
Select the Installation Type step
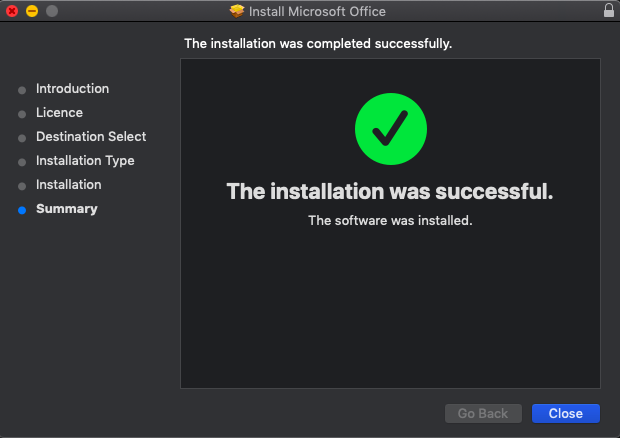(x=85, y=161)
